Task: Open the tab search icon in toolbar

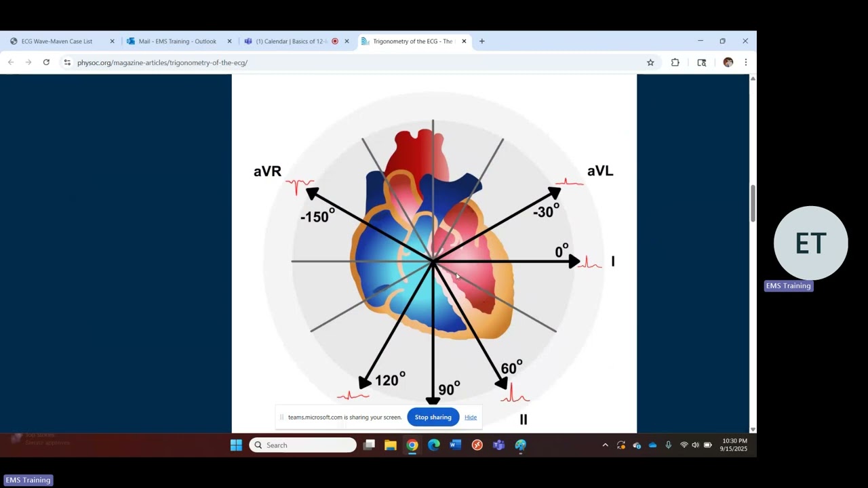Action: click(702, 62)
